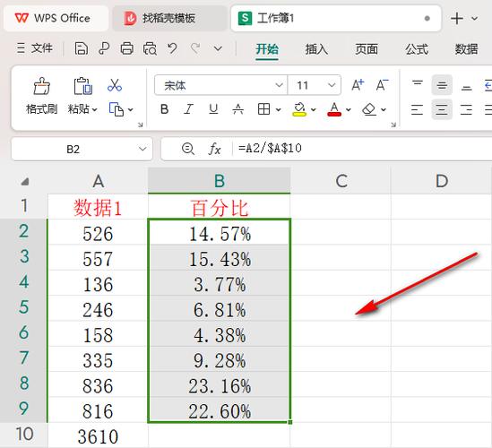The height and width of the screenshot is (448, 492).
Task: Toggle Bold formatting
Action: click(x=164, y=109)
